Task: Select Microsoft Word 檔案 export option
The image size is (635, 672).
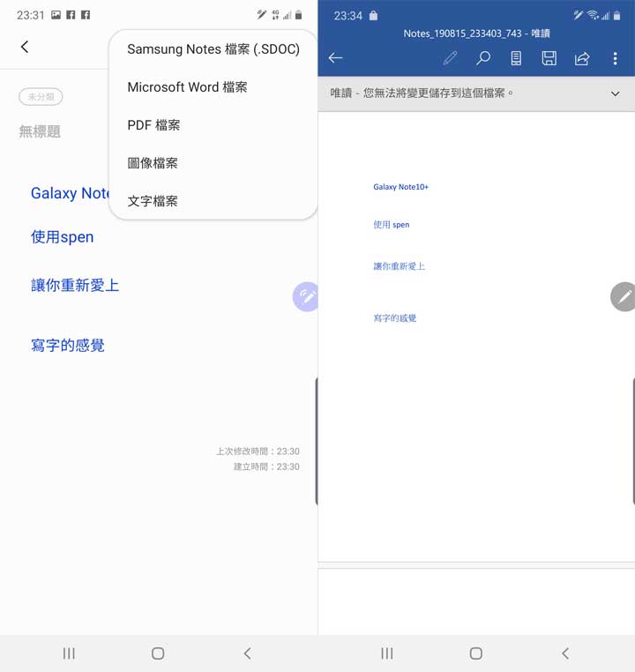Action: coord(187,87)
